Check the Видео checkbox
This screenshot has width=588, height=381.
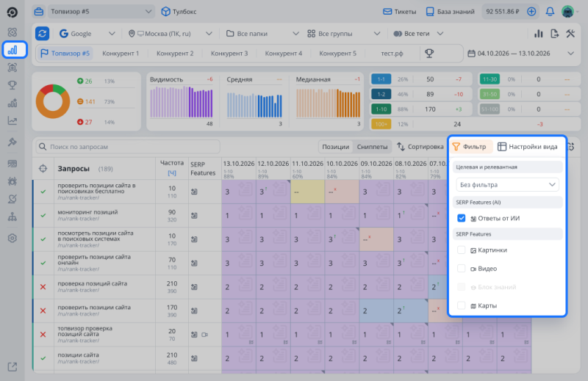pyautogui.click(x=462, y=269)
